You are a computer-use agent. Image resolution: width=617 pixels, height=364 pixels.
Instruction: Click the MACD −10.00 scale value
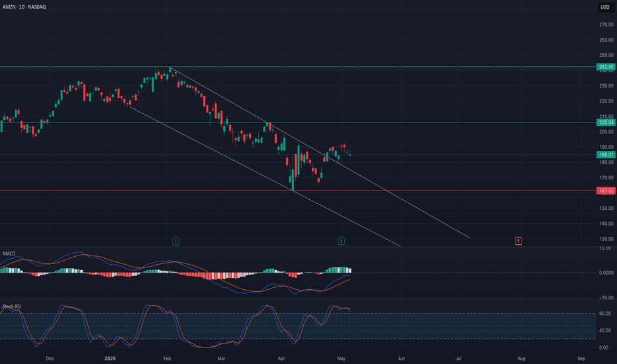(606, 298)
